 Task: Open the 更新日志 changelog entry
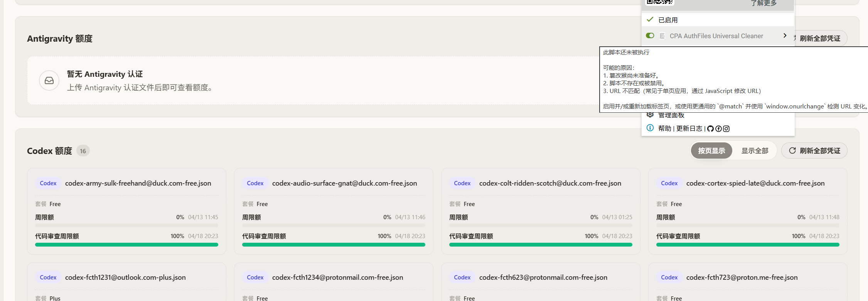click(x=689, y=129)
